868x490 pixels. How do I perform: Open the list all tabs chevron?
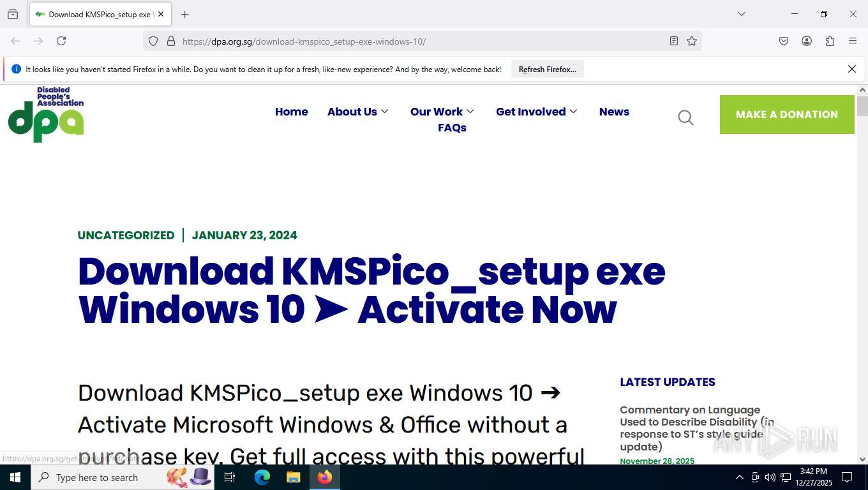click(x=741, y=14)
